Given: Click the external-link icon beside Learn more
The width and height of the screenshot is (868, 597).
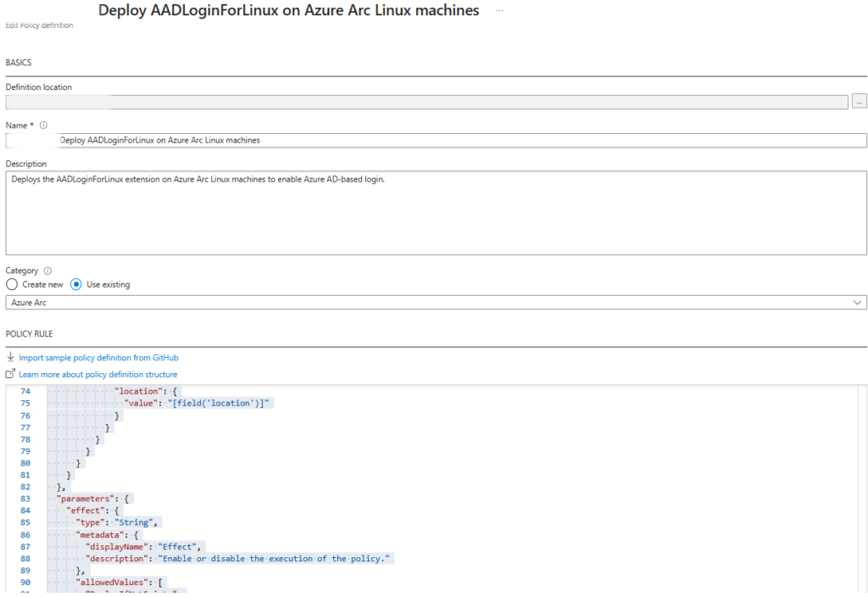Looking at the screenshot, I should pyautogui.click(x=10, y=374).
